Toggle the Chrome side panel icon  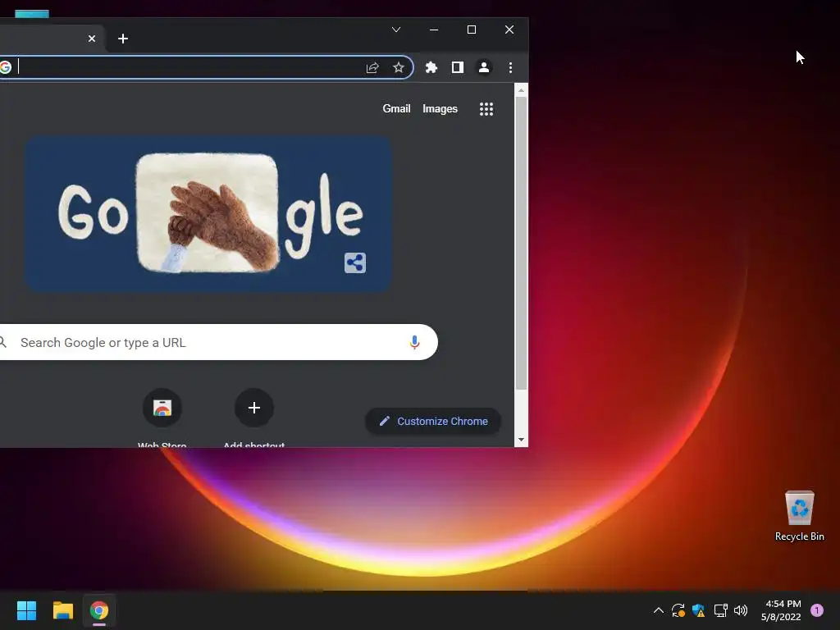click(x=458, y=67)
